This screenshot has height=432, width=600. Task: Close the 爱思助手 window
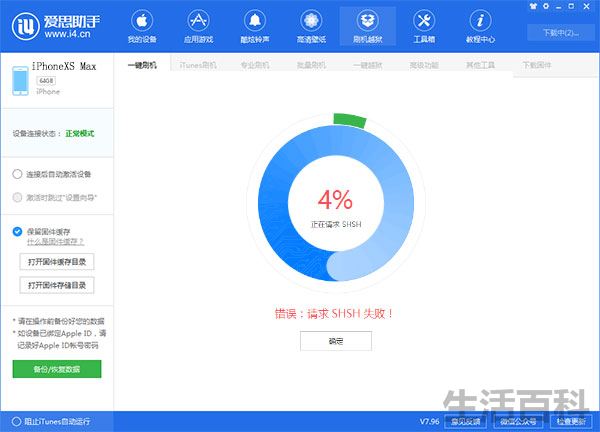(586, 6)
